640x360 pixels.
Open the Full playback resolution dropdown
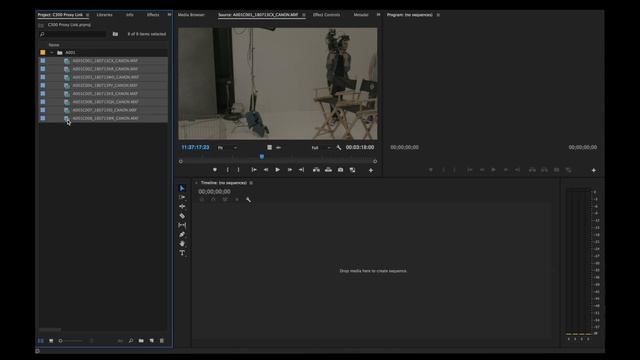321,148
